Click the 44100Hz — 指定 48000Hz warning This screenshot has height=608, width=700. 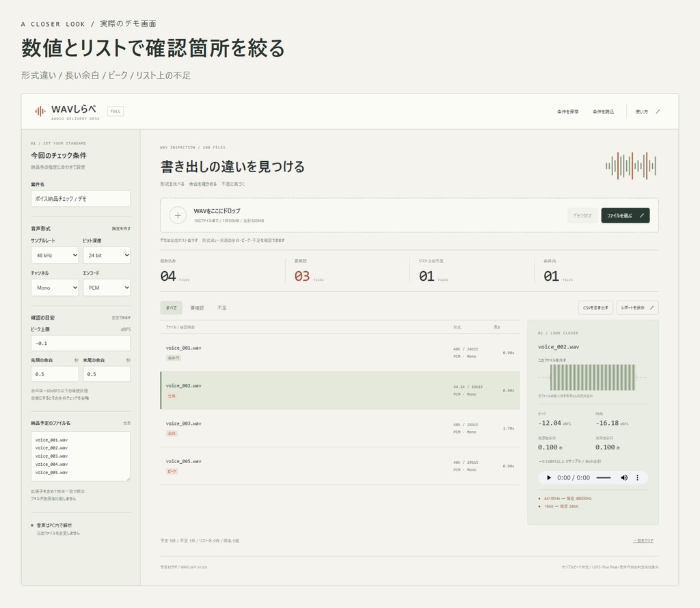tap(567, 498)
